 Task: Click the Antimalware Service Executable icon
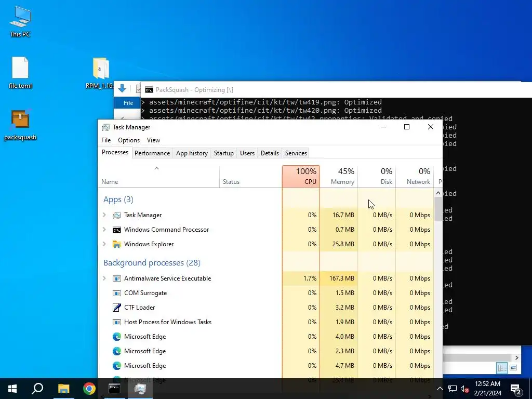117,278
